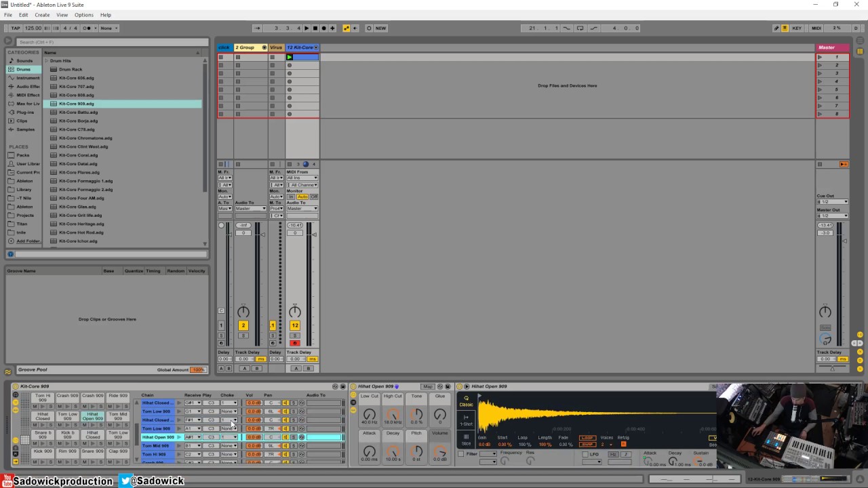This screenshot has width=868, height=488.
Task: Open the View menu
Action: coord(62,15)
